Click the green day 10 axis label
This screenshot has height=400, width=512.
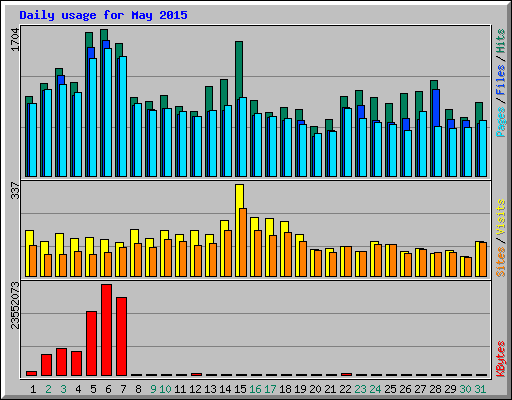(x=165, y=389)
